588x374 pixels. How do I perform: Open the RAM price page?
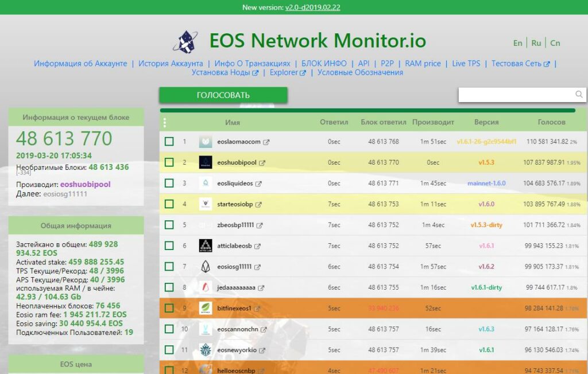point(423,64)
